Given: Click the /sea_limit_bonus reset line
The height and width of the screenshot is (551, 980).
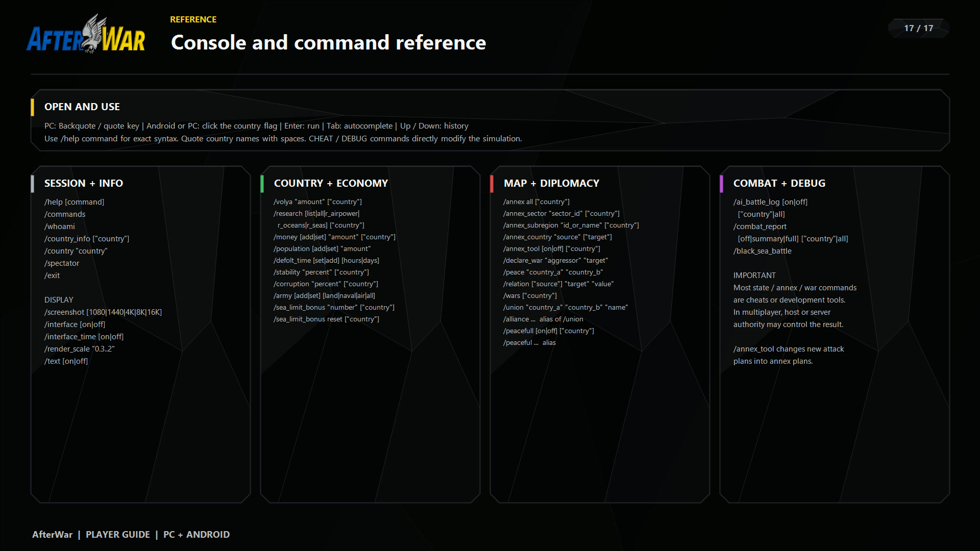Looking at the screenshot, I should pos(326,319).
